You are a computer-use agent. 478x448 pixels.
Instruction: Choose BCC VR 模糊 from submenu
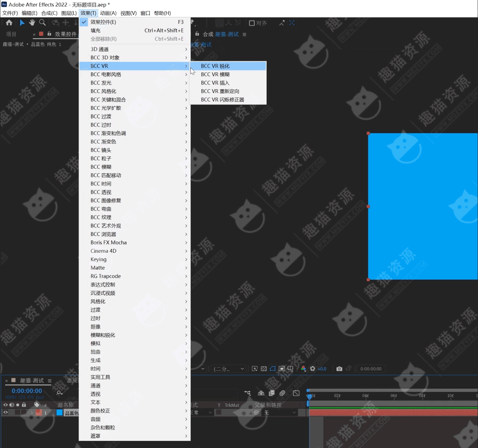[x=228, y=74]
